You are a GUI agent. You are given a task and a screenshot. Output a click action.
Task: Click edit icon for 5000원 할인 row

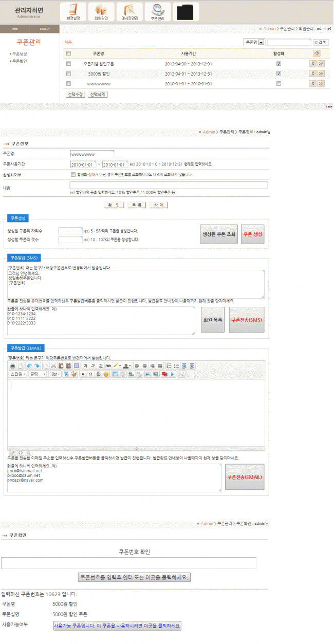tap(312, 73)
